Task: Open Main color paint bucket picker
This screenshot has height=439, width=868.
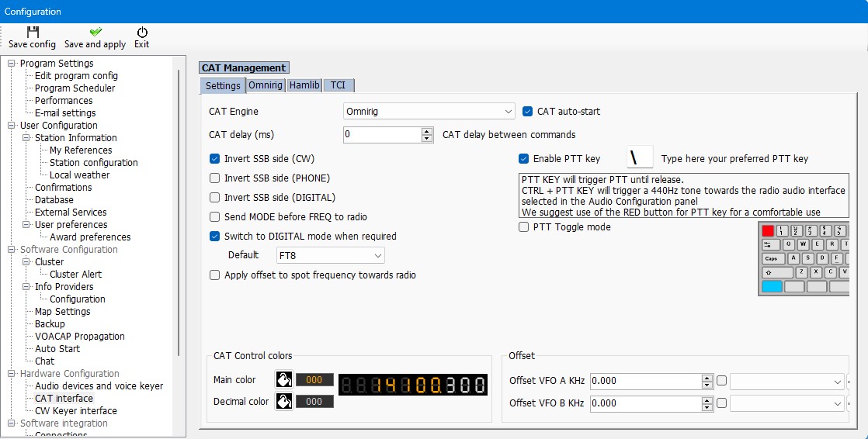Action: pyautogui.click(x=284, y=380)
